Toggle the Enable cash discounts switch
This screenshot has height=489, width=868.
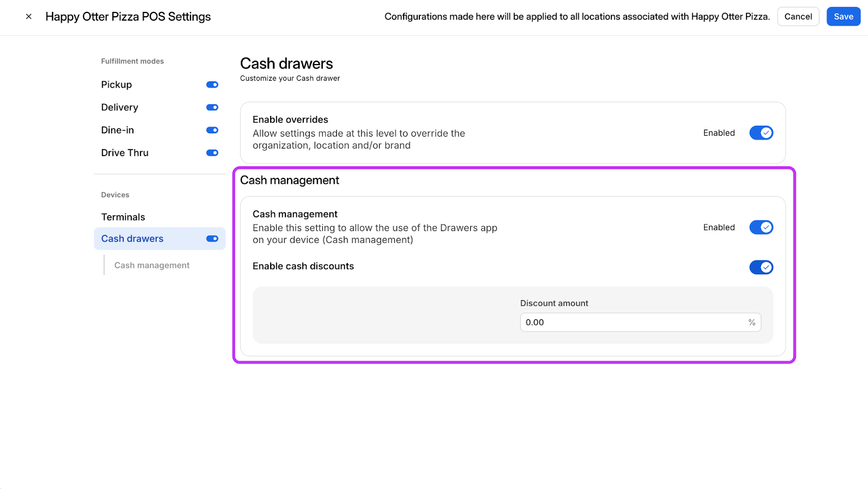click(761, 267)
